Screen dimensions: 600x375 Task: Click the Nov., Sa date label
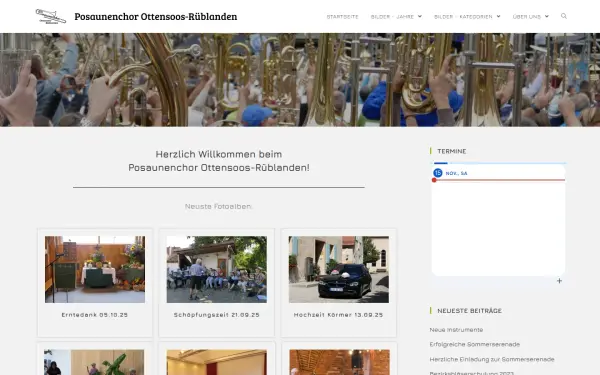[x=457, y=173]
